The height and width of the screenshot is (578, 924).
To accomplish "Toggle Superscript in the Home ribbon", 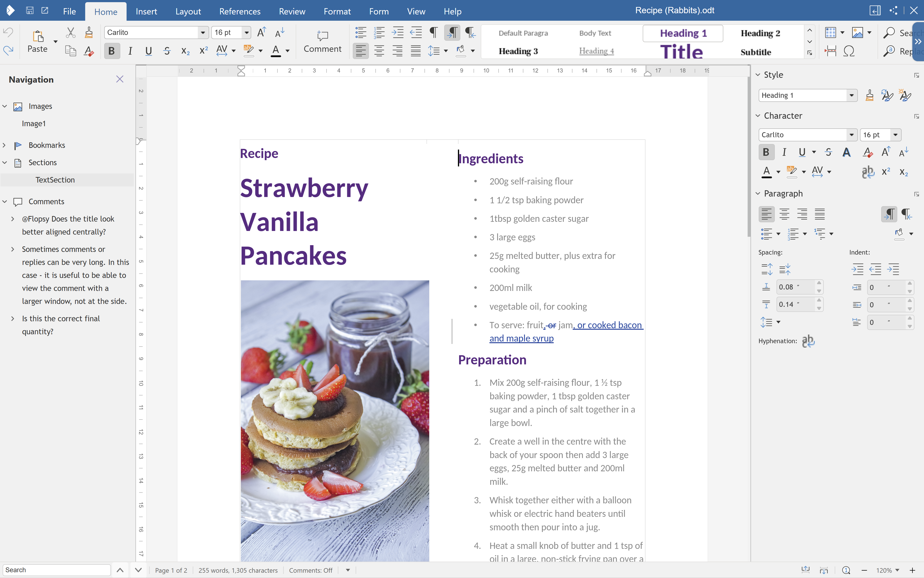I will tap(204, 51).
